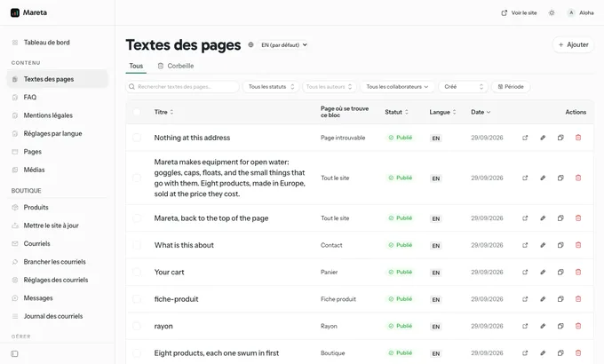This screenshot has width=604, height=364.
Task: Open FAQ in the sidebar
Action: [x=58, y=97]
